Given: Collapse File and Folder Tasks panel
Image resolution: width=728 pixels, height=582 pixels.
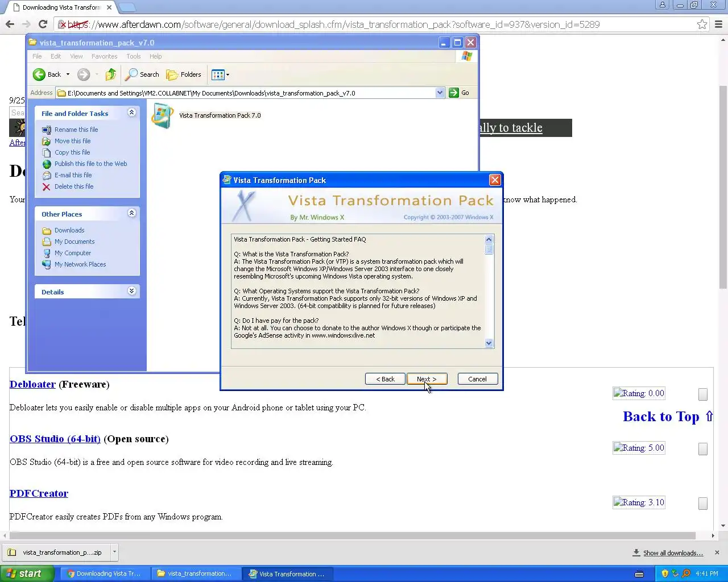Looking at the screenshot, I should 132,113.
